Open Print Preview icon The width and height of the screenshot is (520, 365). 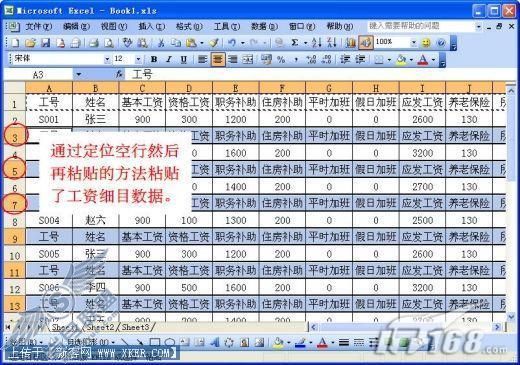[109, 43]
